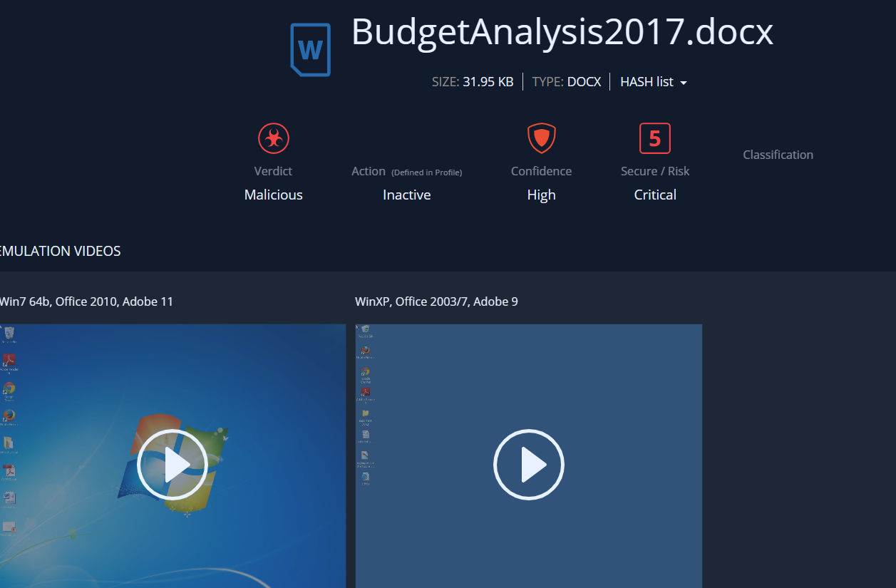Click the Verdict label
The image size is (896, 588).
274,171
